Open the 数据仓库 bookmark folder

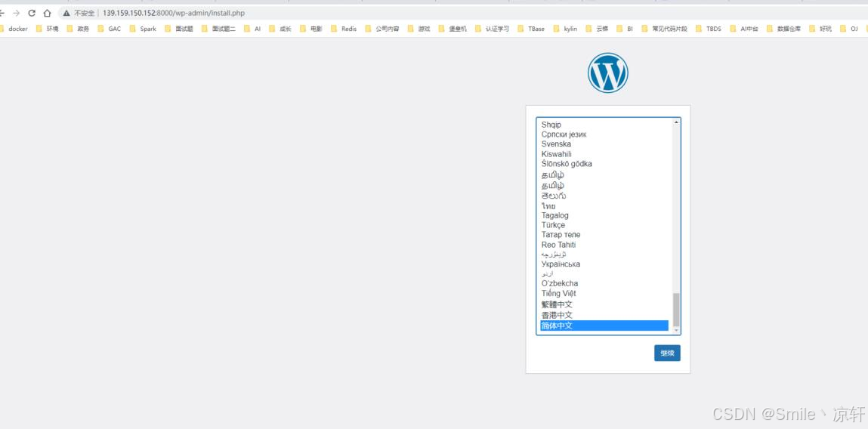click(x=783, y=29)
